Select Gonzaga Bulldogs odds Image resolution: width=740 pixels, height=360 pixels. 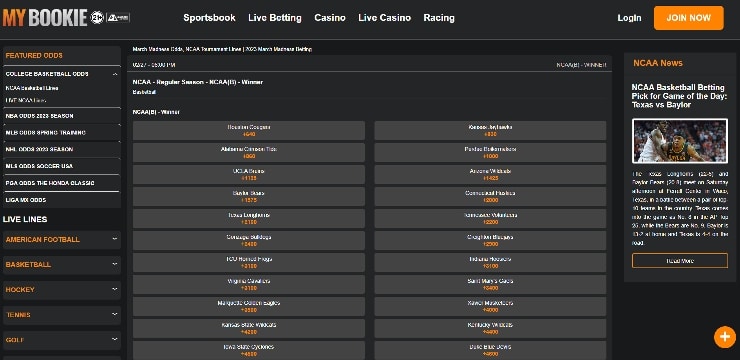(x=249, y=241)
